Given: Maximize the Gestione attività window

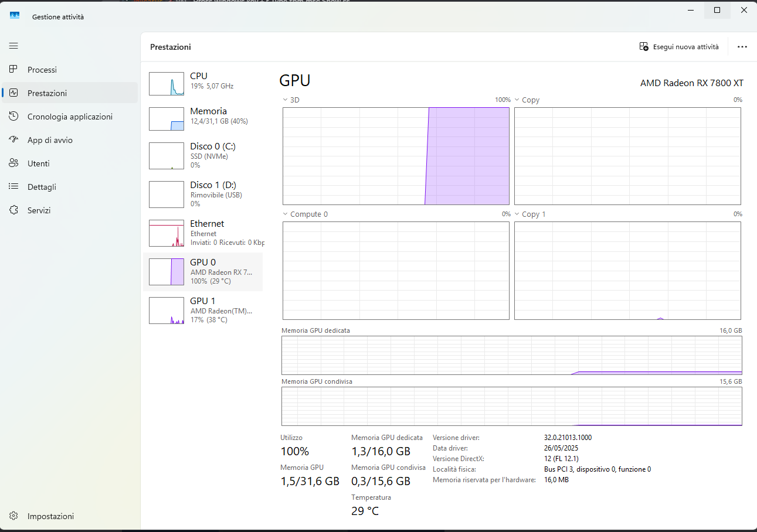Looking at the screenshot, I should pyautogui.click(x=717, y=10).
